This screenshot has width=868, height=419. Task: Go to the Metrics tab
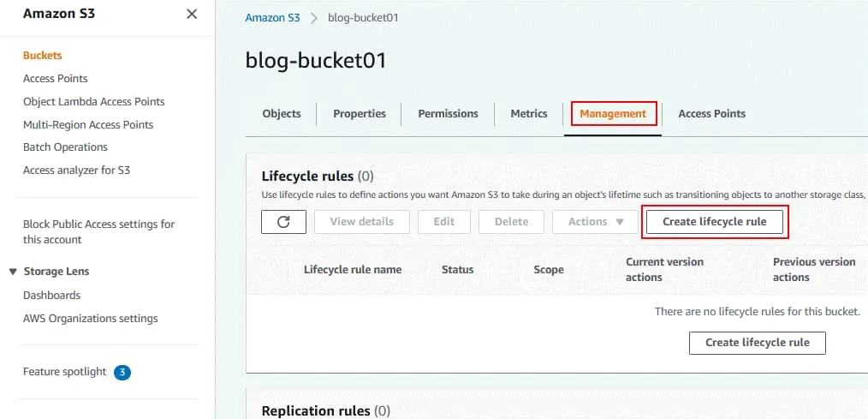(x=529, y=113)
